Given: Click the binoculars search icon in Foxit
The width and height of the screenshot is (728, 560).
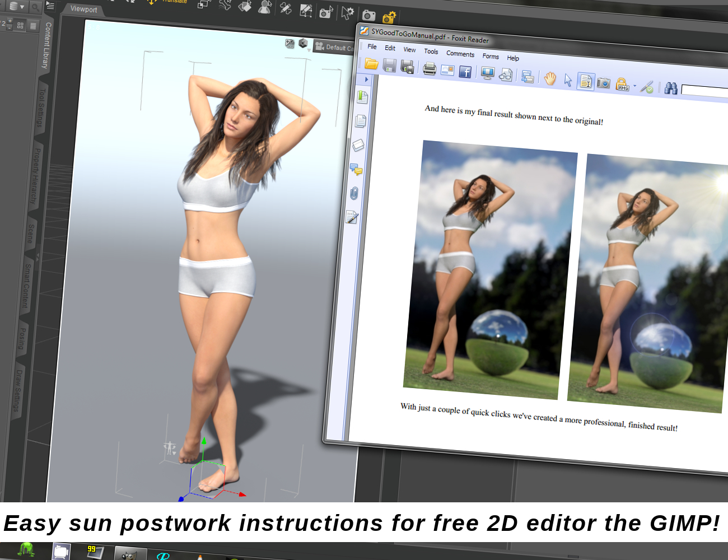Looking at the screenshot, I should 671,88.
